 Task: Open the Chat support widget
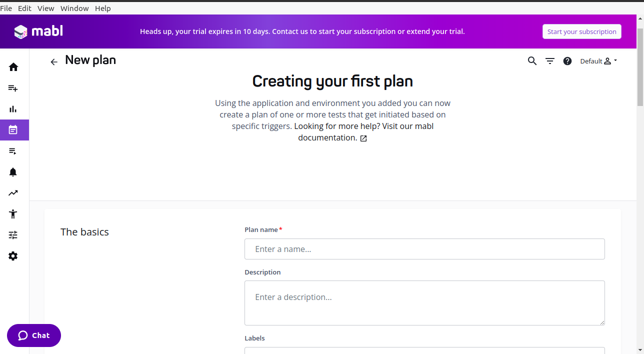click(34, 335)
